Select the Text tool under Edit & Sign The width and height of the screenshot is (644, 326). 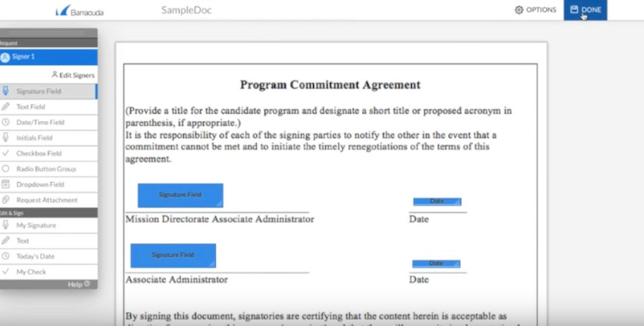coord(23,240)
